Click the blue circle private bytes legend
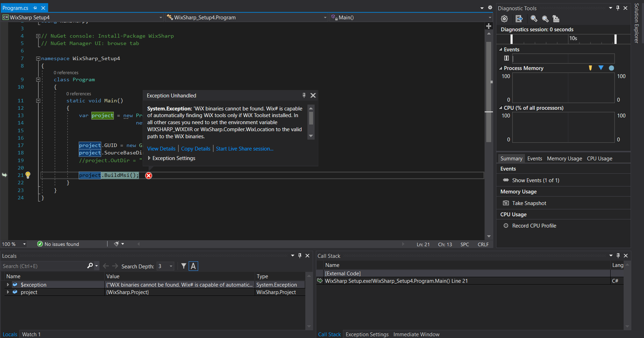Viewport: 644px width, 338px height. click(x=611, y=68)
